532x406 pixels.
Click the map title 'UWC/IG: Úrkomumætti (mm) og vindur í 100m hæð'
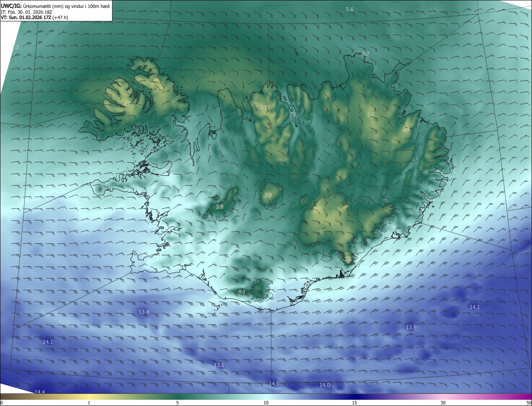(55, 6)
